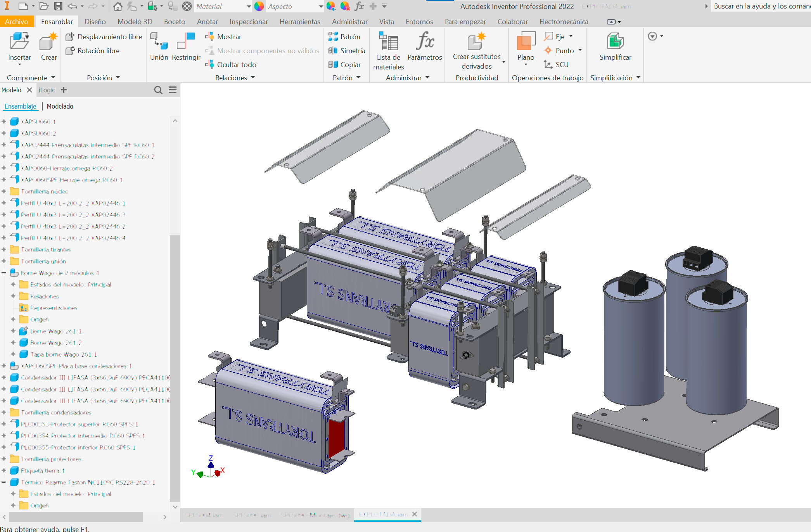Click the Insertar component icon

(x=19, y=42)
